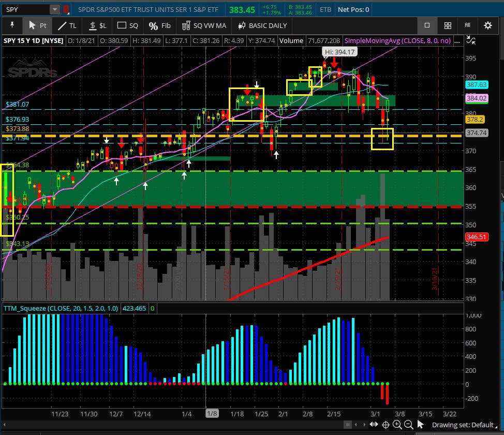Click the SPY 15 Y 1D [NYSE] chart label
The image size is (504, 435).
click(x=34, y=41)
